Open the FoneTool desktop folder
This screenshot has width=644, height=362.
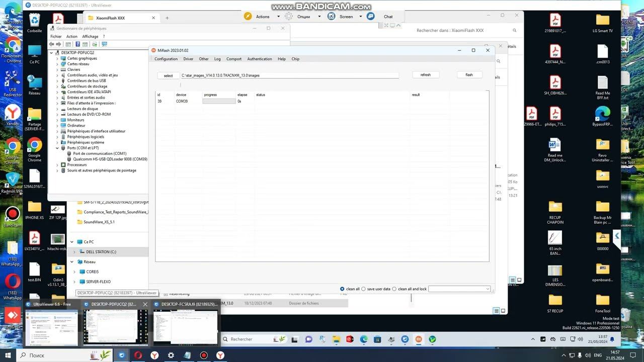coord(602,303)
